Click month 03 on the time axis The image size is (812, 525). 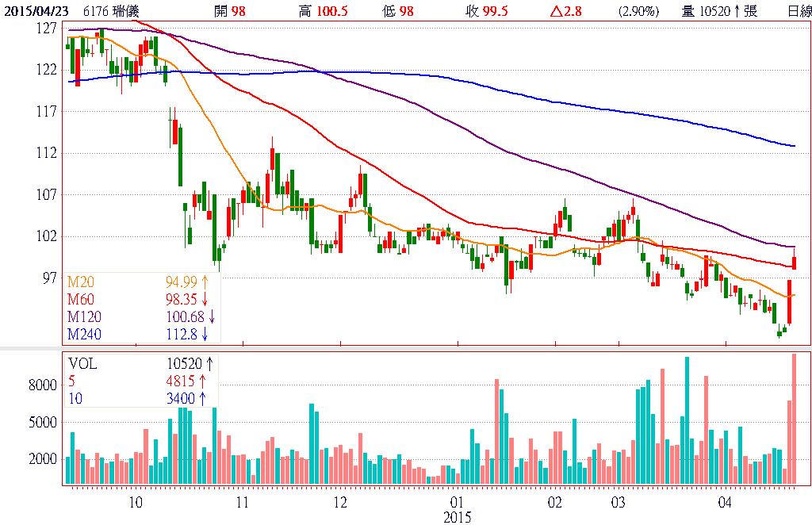[619, 502]
